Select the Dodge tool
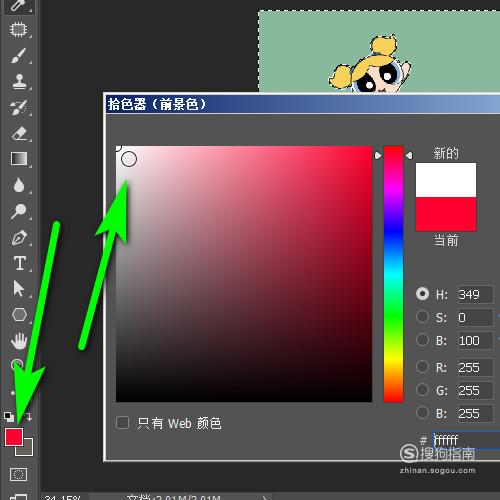Viewport: 500px width, 500px height. 18,211
